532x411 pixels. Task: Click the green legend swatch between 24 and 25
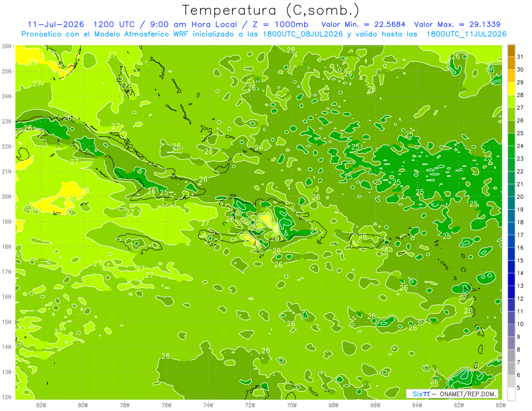[511, 140]
